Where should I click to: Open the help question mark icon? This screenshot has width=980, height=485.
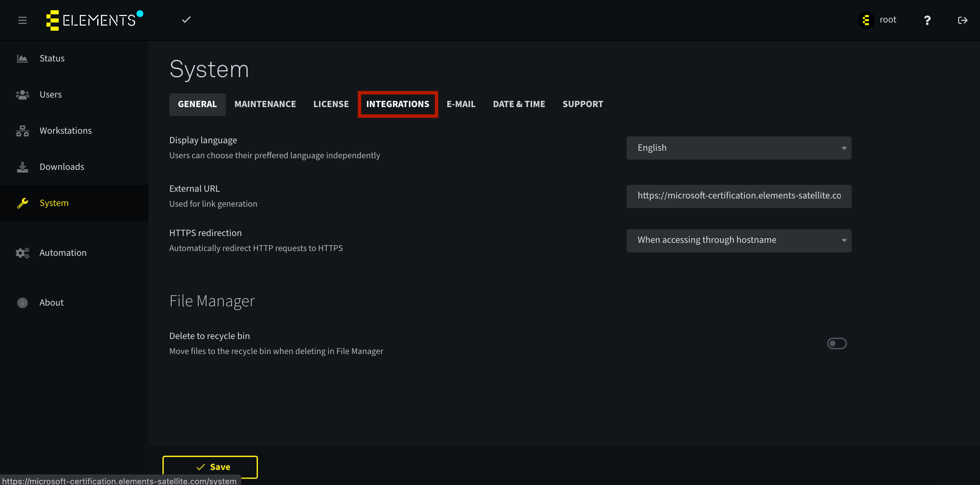click(x=927, y=20)
